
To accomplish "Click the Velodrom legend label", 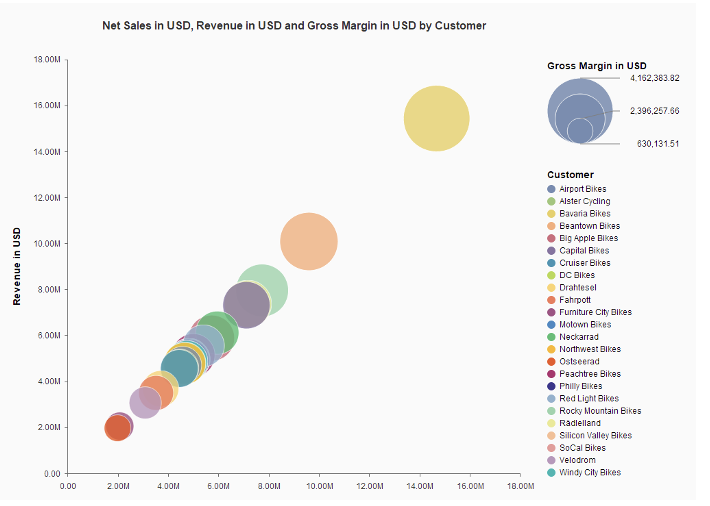I will point(577,461).
